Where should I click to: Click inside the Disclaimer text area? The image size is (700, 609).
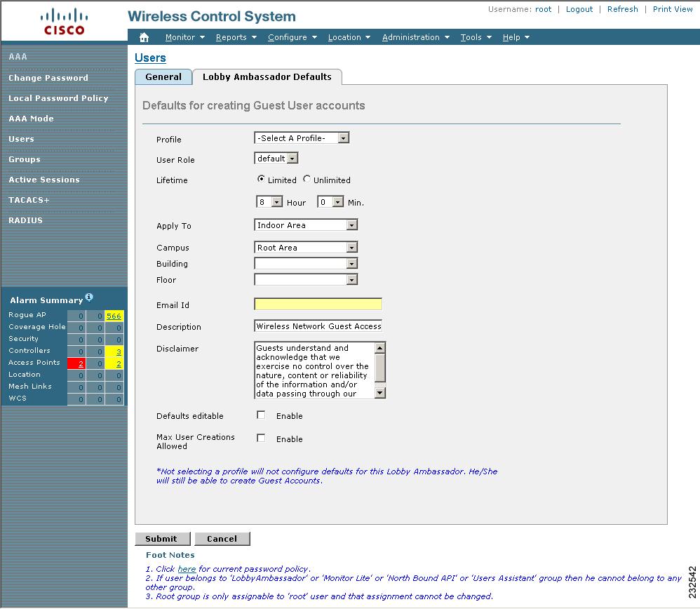315,370
